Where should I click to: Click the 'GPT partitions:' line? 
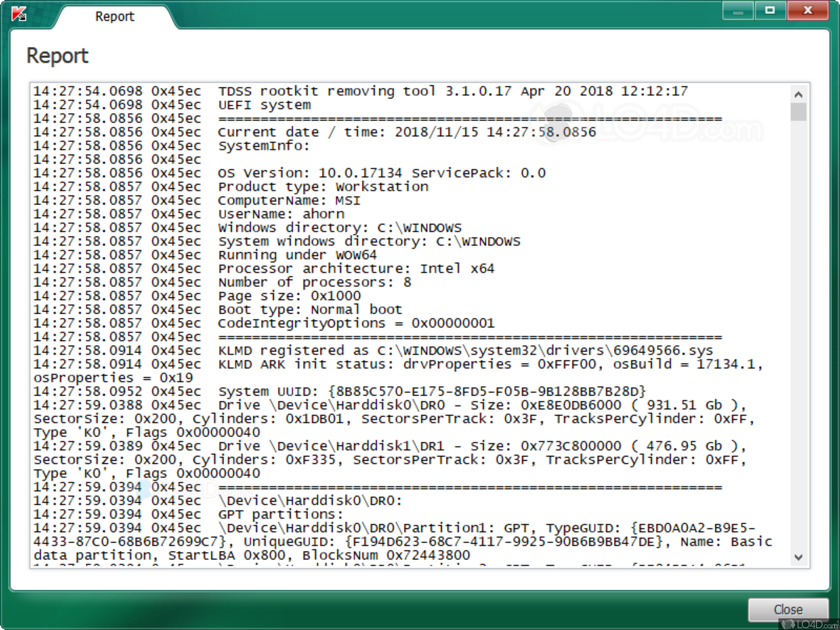(x=188, y=514)
